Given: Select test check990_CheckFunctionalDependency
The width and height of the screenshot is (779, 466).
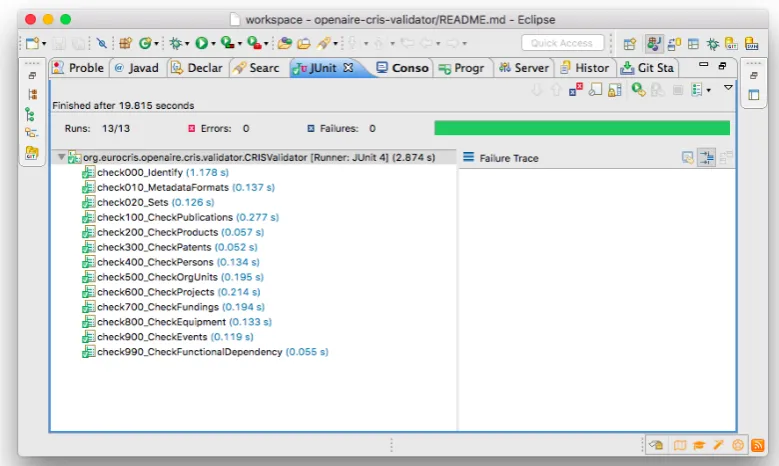Looking at the screenshot, I should [205, 352].
